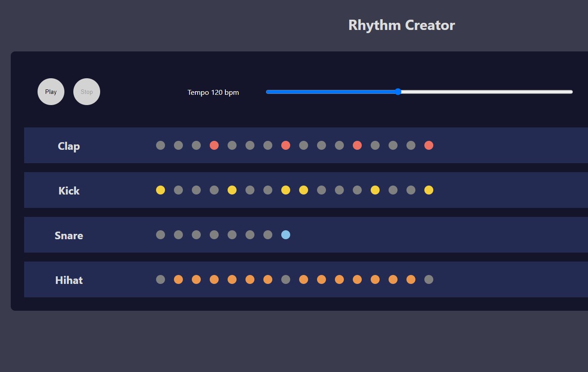This screenshot has width=588, height=372.
Task: Click the Clap track label
Action: [69, 146]
